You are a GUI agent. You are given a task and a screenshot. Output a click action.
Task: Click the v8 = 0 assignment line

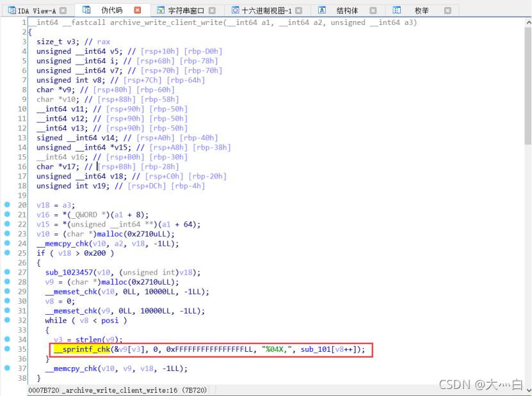pyautogui.click(x=60, y=301)
